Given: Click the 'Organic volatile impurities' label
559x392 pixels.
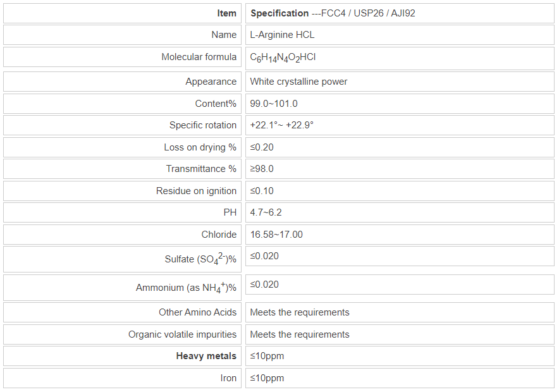Looking at the screenshot, I should [x=182, y=334].
